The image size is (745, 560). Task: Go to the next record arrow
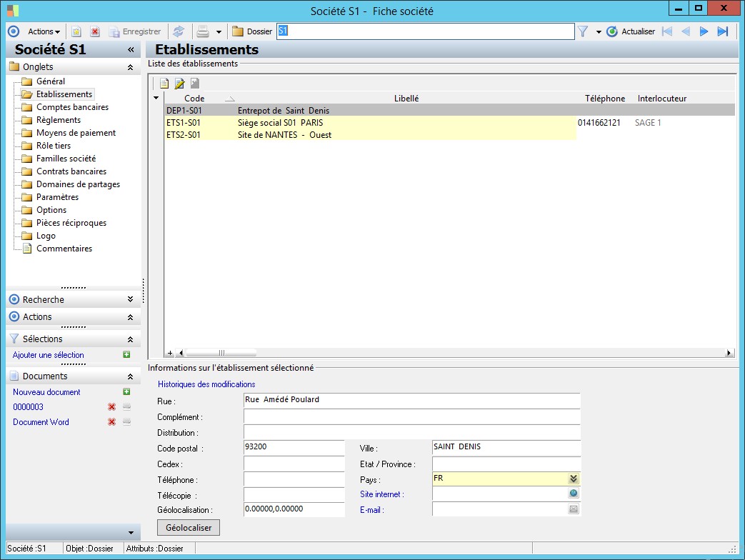coord(704,31)
